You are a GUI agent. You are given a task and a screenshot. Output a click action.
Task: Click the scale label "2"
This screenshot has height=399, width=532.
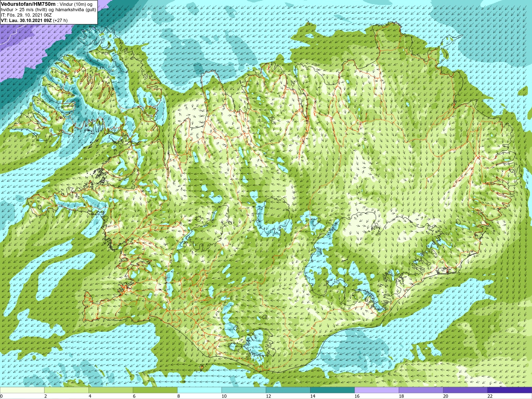[46, 396]
